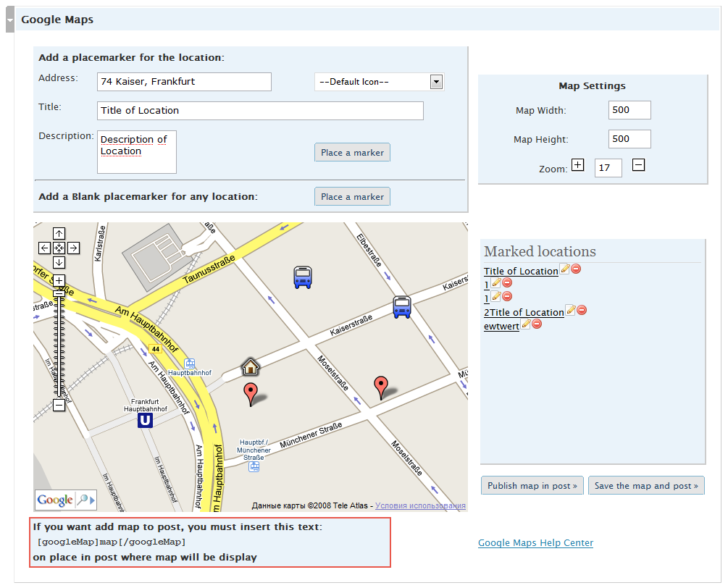Pan the map down with the arrow
Viewport: 728px width, 588px height.
[x=59, y=262]
